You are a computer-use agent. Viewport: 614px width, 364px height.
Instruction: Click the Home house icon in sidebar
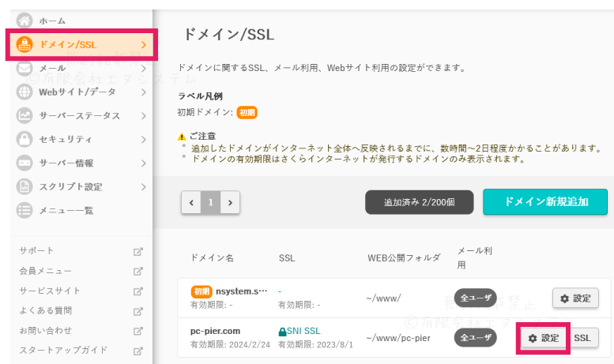(24, 21)
